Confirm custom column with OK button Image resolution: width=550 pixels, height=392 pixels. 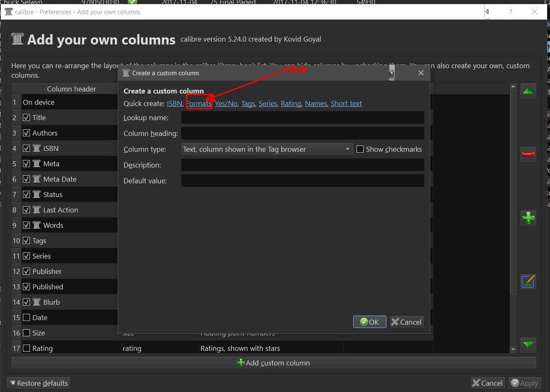tap(370, 322)
